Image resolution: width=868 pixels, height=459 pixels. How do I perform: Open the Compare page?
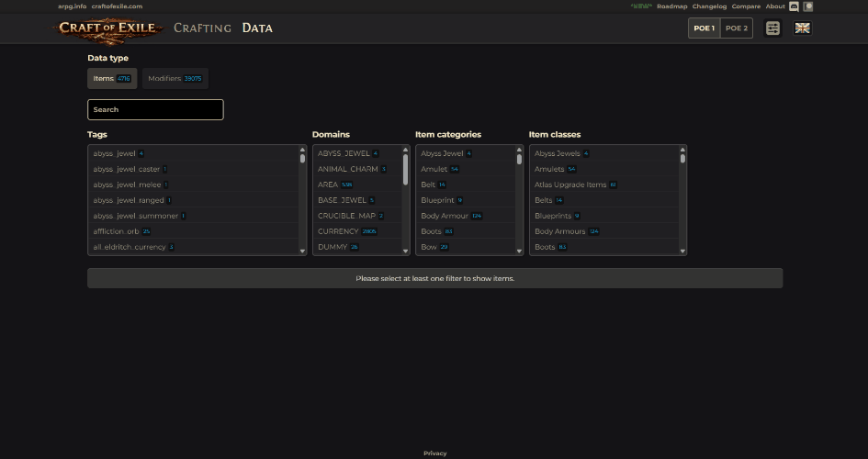(x=746, y=6)
